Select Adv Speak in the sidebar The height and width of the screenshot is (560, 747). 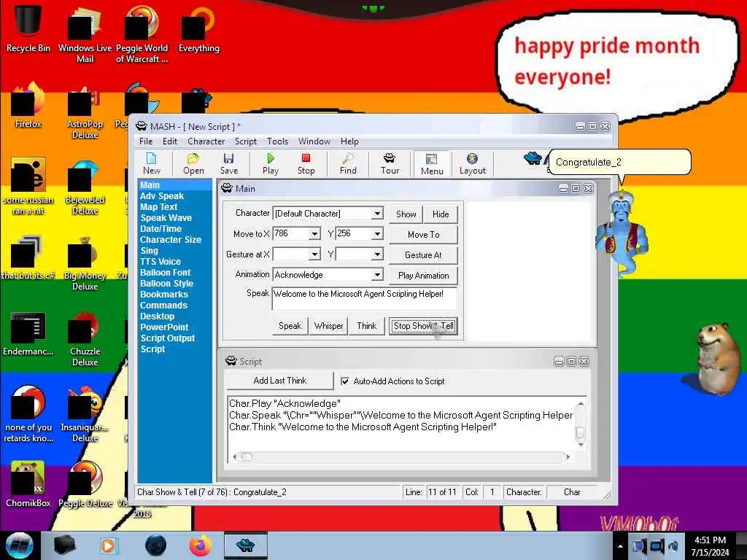[162, 195]
